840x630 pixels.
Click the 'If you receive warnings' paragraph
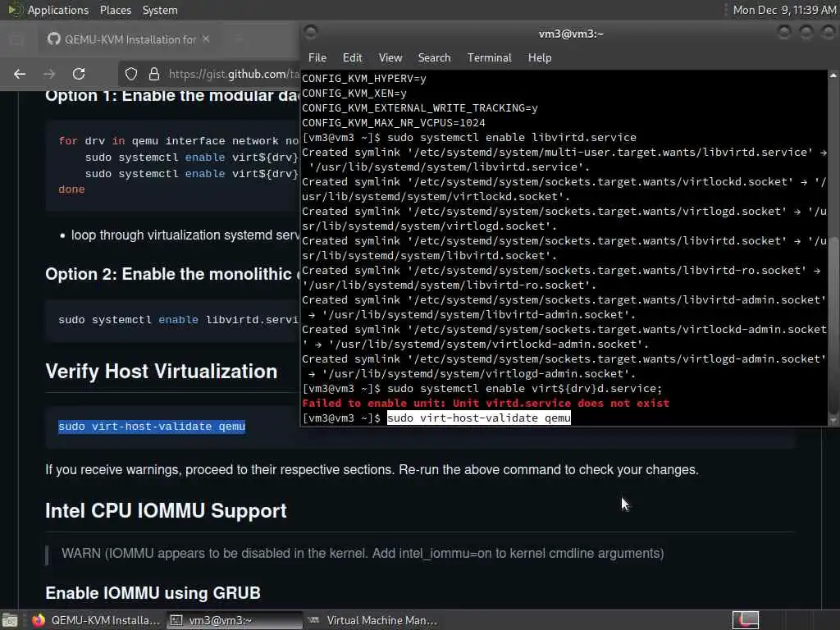(x=372, y=470)
